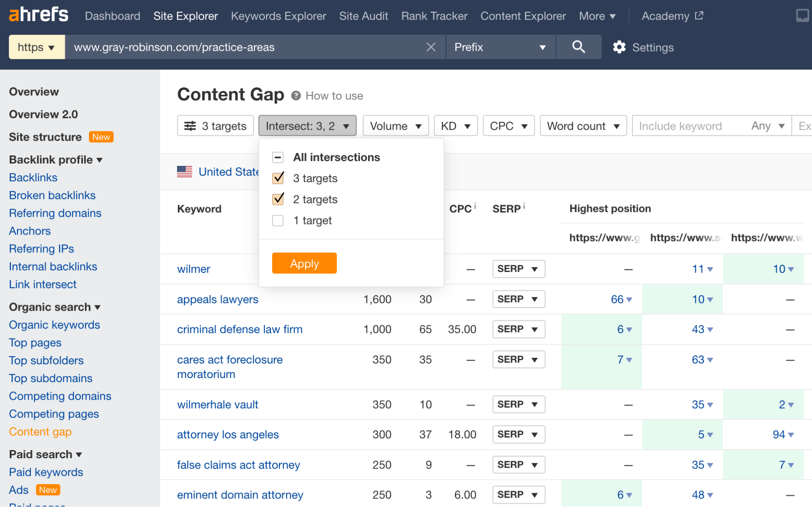This screenshot has height=507, width=812.
Task: Open Site Explorer tool
Action: point(186,16)
